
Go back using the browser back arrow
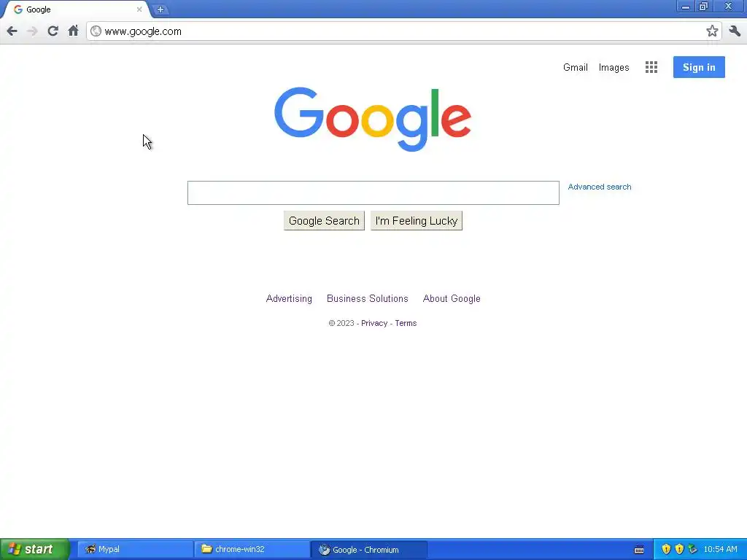(x=12, y=31)
